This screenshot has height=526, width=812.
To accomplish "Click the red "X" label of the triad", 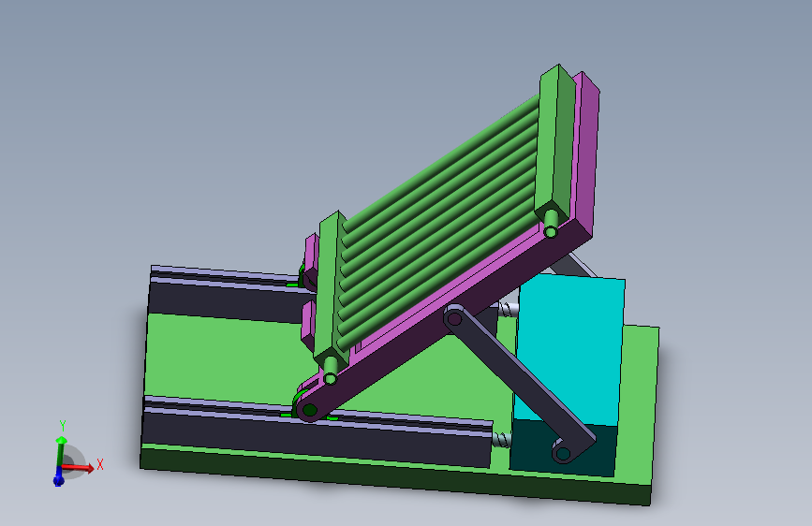I will pos(100,464).
